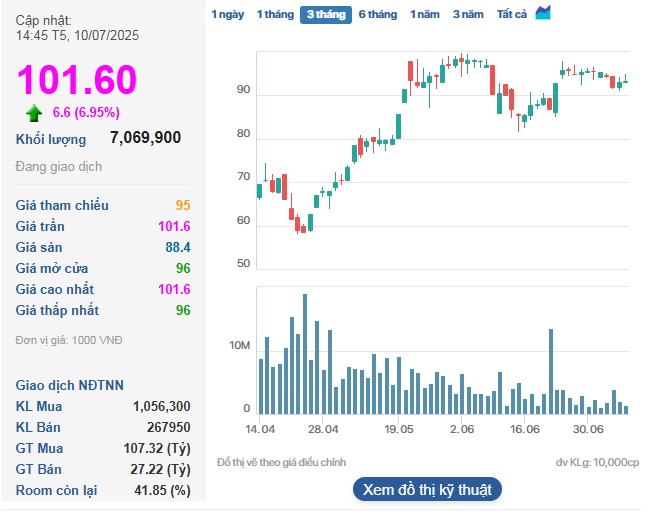
Task: Select the 1 tháng time range
Action: (x=274, y=14)
